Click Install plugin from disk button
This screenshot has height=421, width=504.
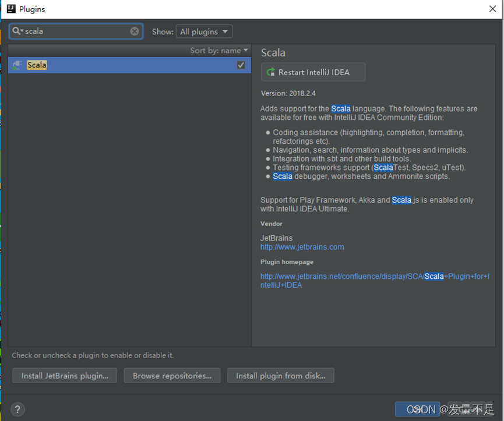click(x=281, y=376)
